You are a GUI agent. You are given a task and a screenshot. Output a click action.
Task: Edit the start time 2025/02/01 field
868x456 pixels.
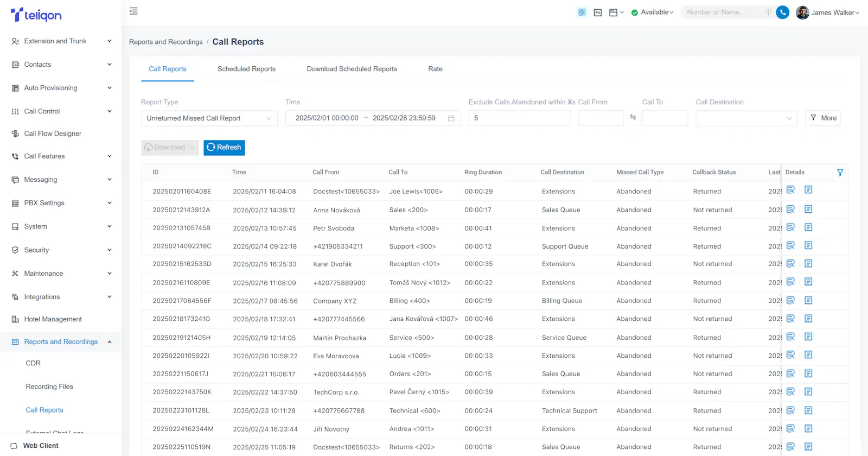[327, 118]
